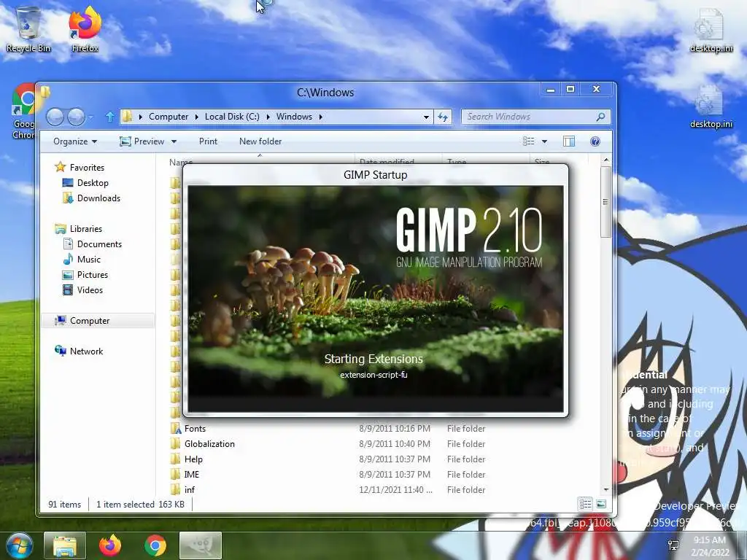Open the Preview dropdown arrow

click(174, 141)
